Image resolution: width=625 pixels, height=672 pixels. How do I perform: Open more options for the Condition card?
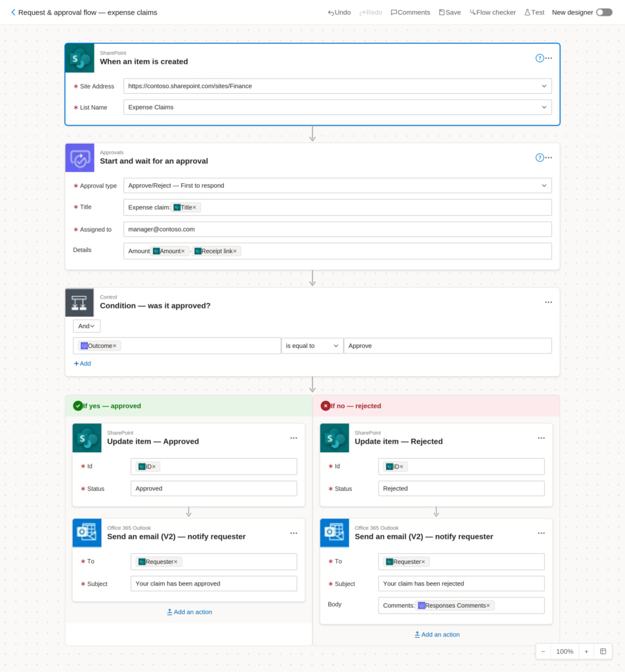[x=549, y=303]
